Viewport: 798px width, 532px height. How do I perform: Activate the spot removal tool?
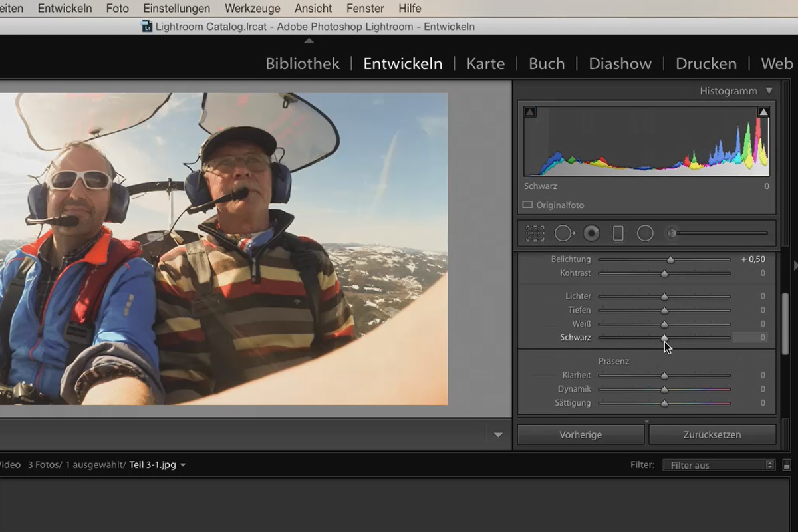(x=564, y=233)
